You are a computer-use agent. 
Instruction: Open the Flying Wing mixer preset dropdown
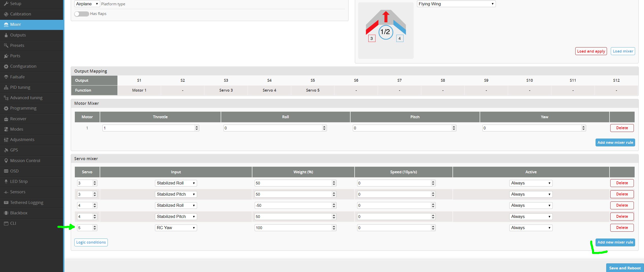pyautogui.click(x=456, y=4)
